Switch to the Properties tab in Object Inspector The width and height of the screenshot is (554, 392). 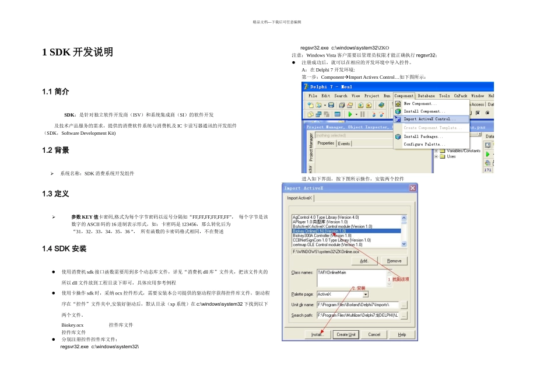coord(325,143)
